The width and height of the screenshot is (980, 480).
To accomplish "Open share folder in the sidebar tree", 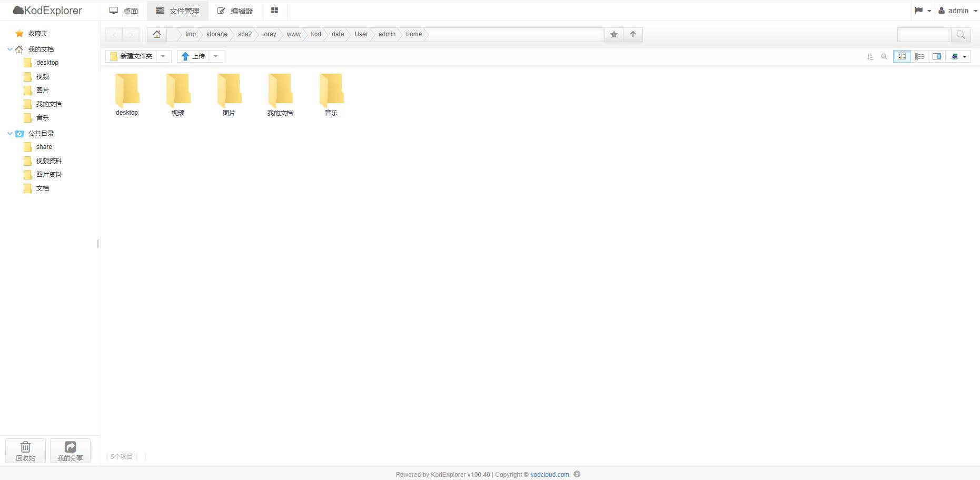I will pos(44,147).
